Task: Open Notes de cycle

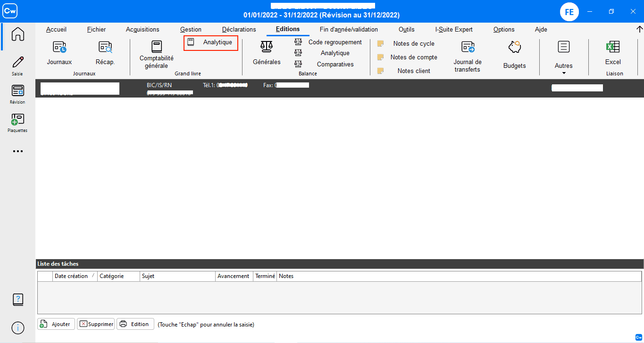Action: [x=406, y=43]
